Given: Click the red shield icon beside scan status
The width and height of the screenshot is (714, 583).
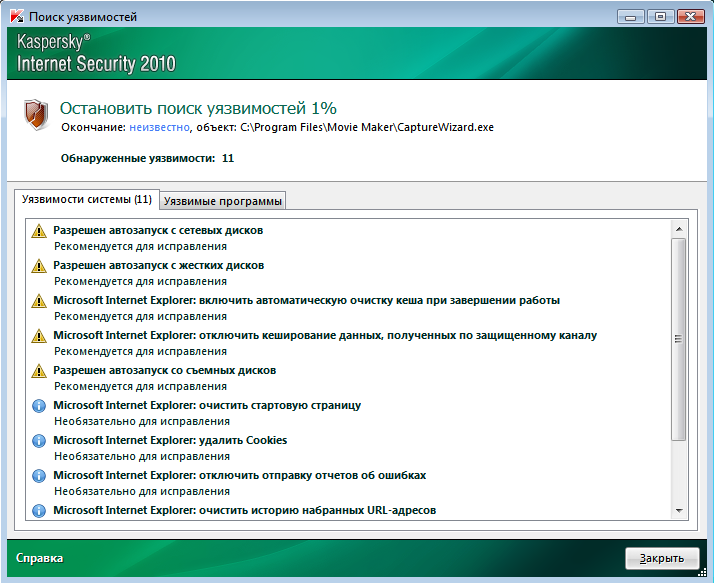Looking at the screenshot, I should pyautogui.click(x=36, y=115).
